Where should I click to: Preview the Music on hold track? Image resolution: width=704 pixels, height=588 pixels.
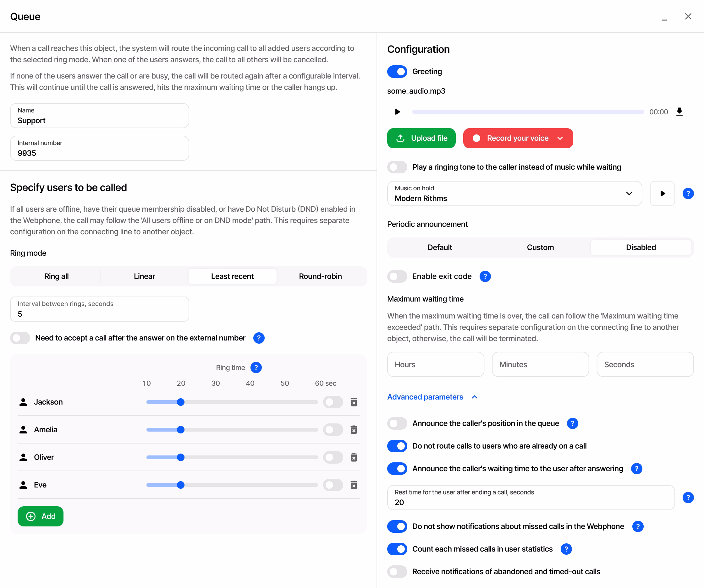point(662,193)
